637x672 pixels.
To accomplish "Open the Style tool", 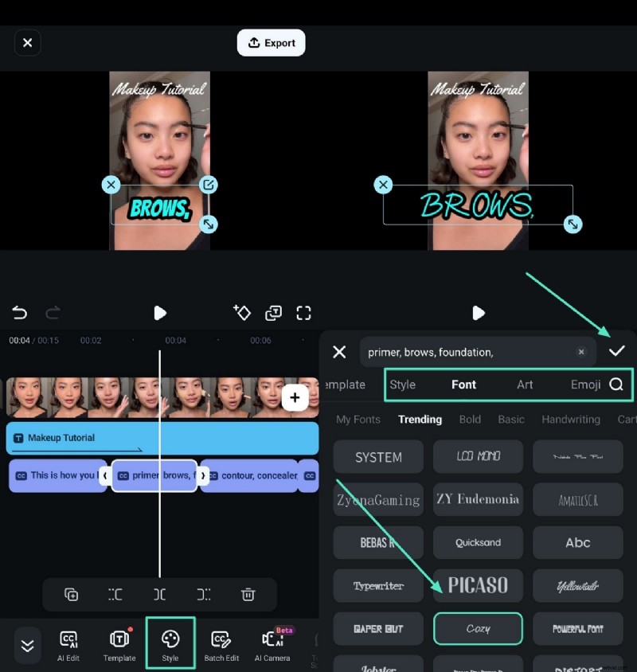I will 170,645.
